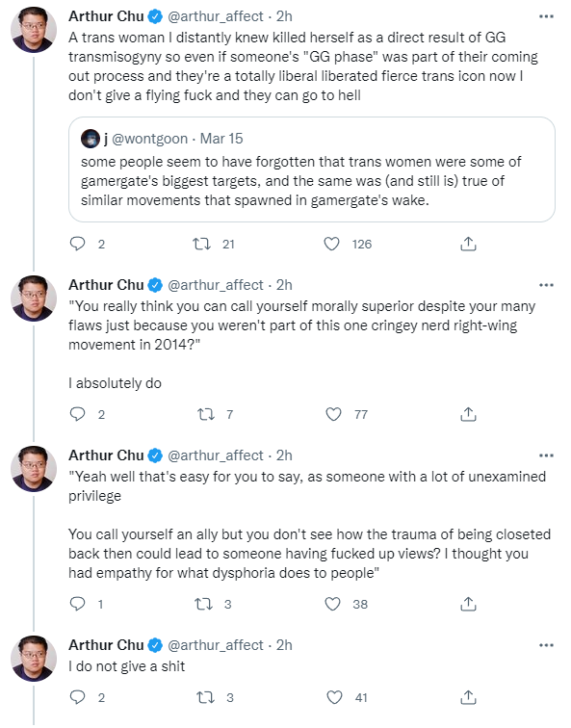Open more options on the first tweet

click(546, 16)
